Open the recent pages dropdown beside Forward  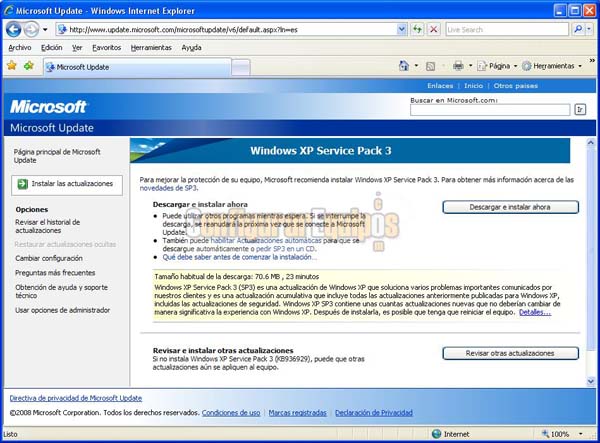click(x=45, y=29)
